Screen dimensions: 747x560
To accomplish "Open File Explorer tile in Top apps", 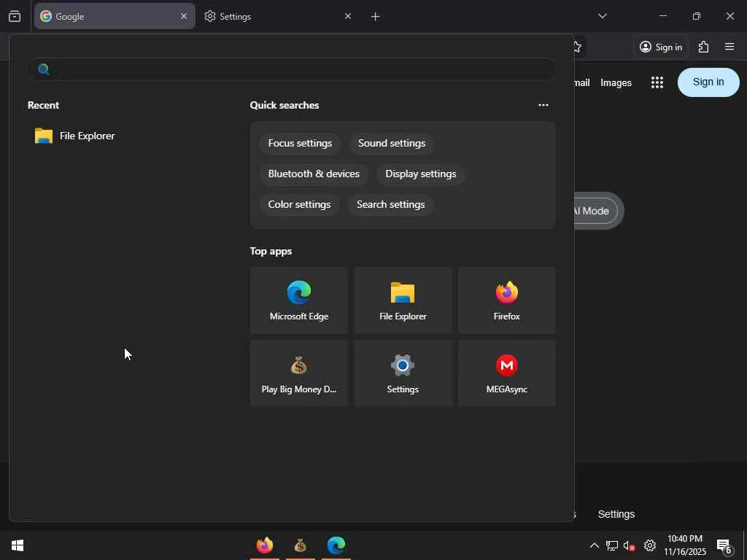I will coord(403,300).
